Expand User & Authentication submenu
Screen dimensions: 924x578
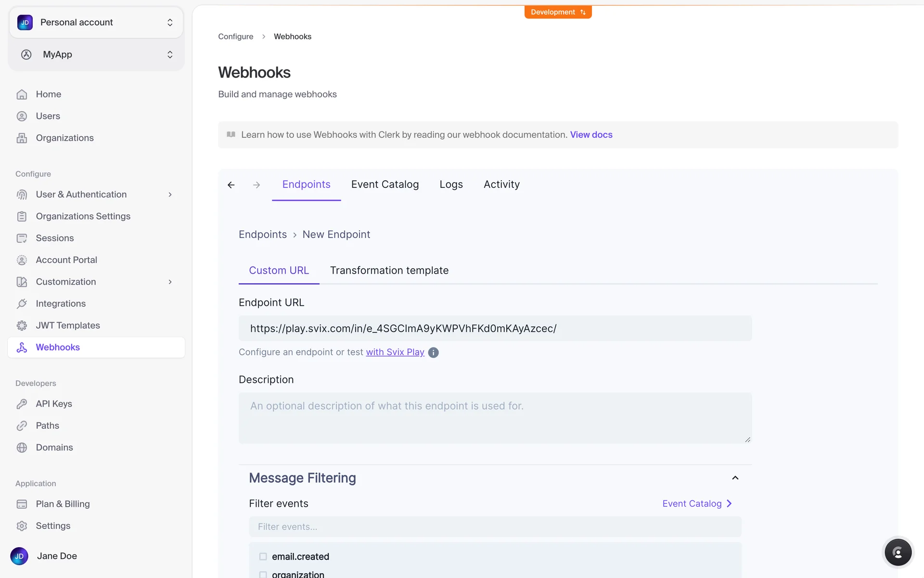pyautogui.click(x=170, y=195)
